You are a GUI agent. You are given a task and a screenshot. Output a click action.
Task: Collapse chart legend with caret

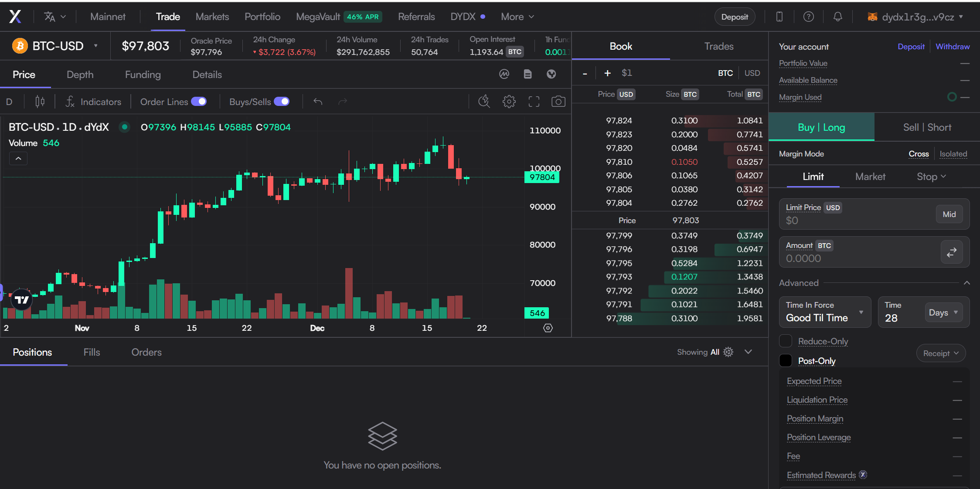(x=18, y=158)
